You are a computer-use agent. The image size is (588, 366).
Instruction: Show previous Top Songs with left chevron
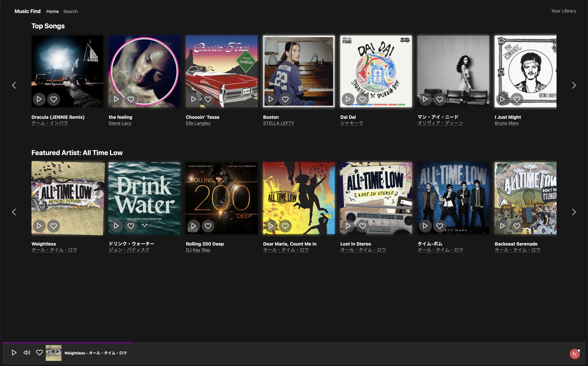[14, 85]
